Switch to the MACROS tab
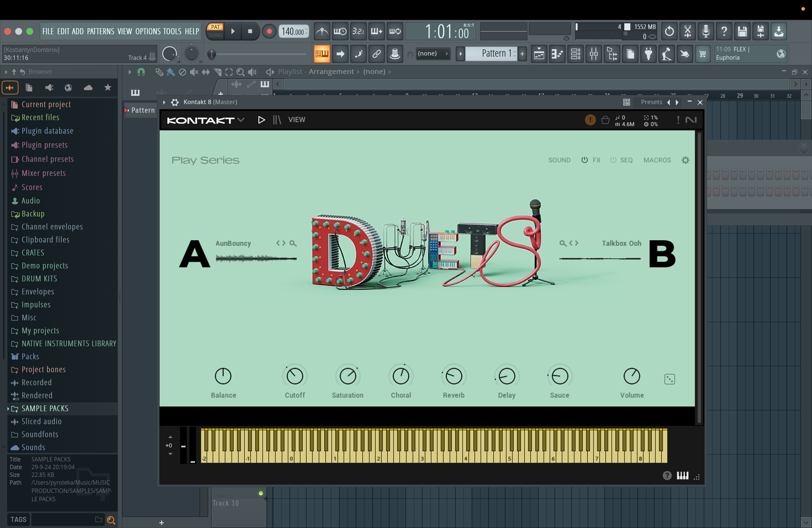 point(657,160)
